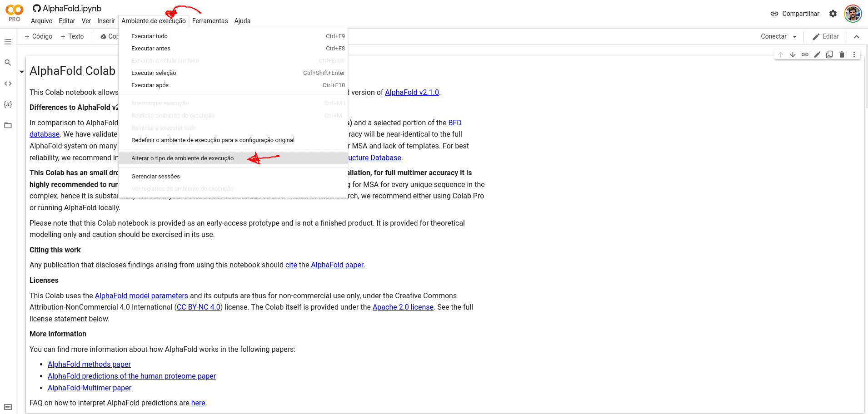Open AlphaFold-Multimer paper link
Image resolution: width=868 pixels, height=414 pixels.
click(x=90, y=388)
